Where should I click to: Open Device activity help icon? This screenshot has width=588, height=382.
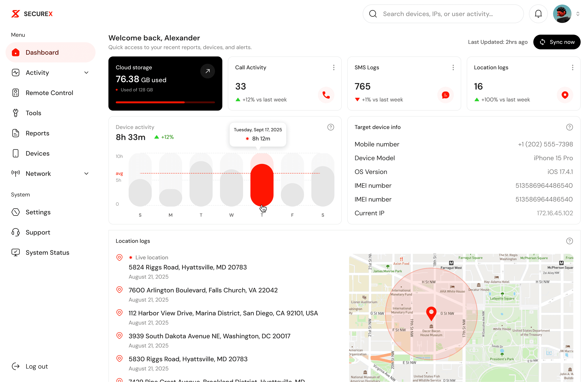pyautogui.click(x=331, y=127)
